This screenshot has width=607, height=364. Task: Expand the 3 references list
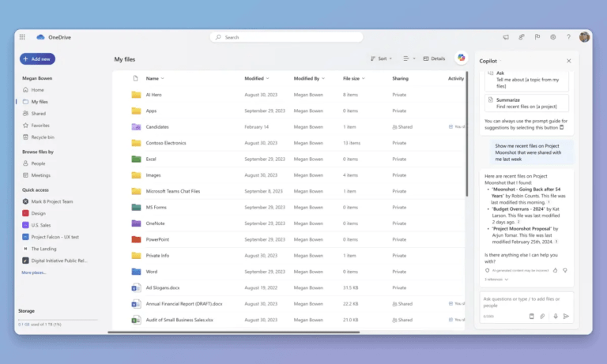pyautogui.click(x=496, y=280)
